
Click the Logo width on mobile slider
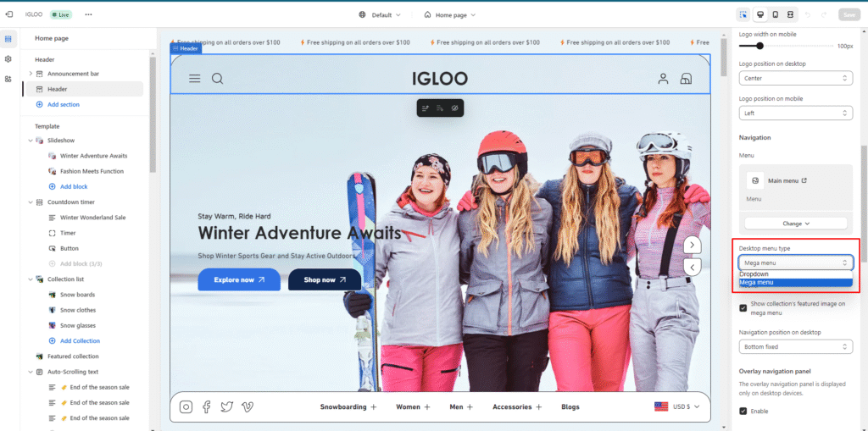coord(759,46)
